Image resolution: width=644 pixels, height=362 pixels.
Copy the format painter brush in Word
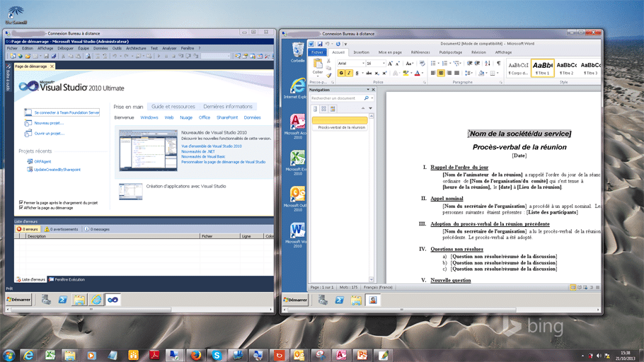click(x=328, y=75)
